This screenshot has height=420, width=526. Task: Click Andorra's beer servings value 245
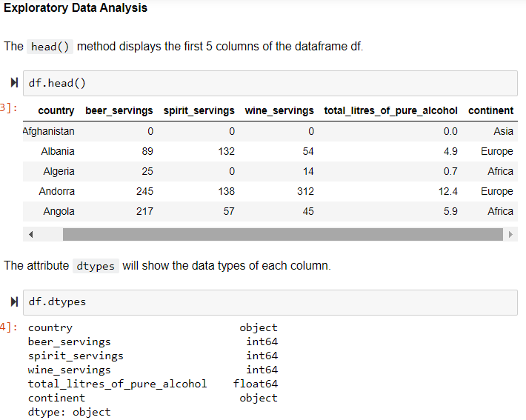pos(144,191)
